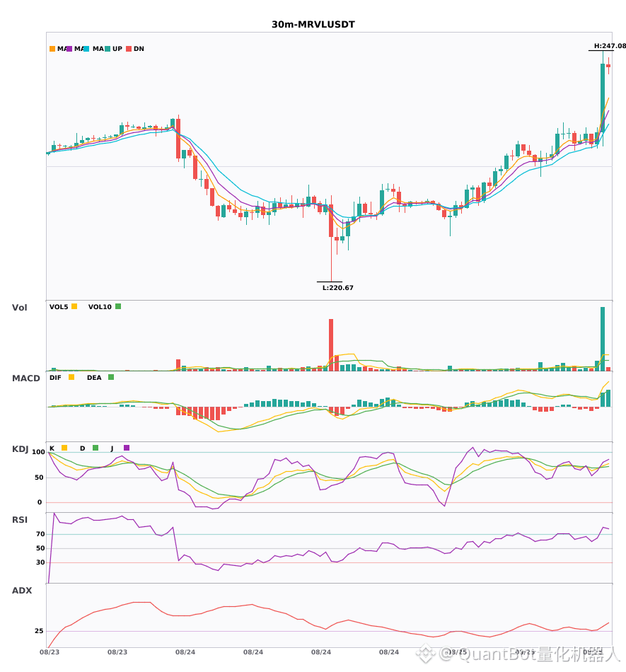Select the MACD panel label
This screenshot has width=626, height=672.
pyautogui.click(x=25, y=378)
